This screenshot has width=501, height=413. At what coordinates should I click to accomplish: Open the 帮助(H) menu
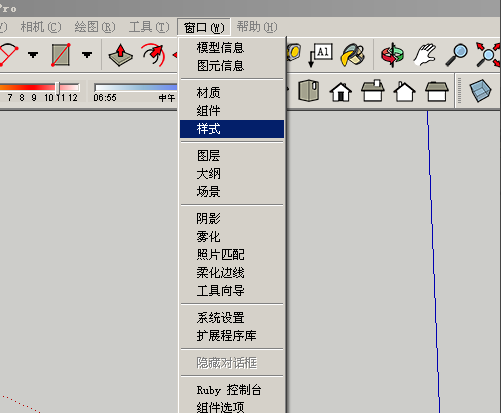257,27
